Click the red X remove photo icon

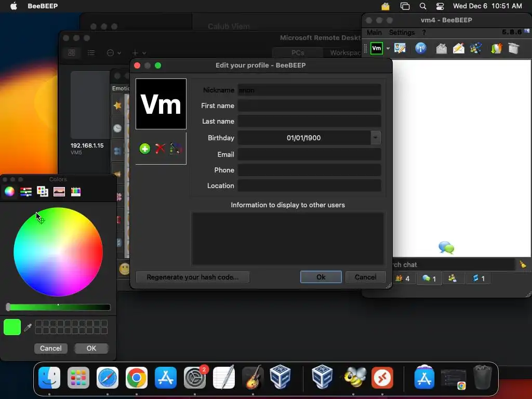pyautogui.click(x=160, y=149)
